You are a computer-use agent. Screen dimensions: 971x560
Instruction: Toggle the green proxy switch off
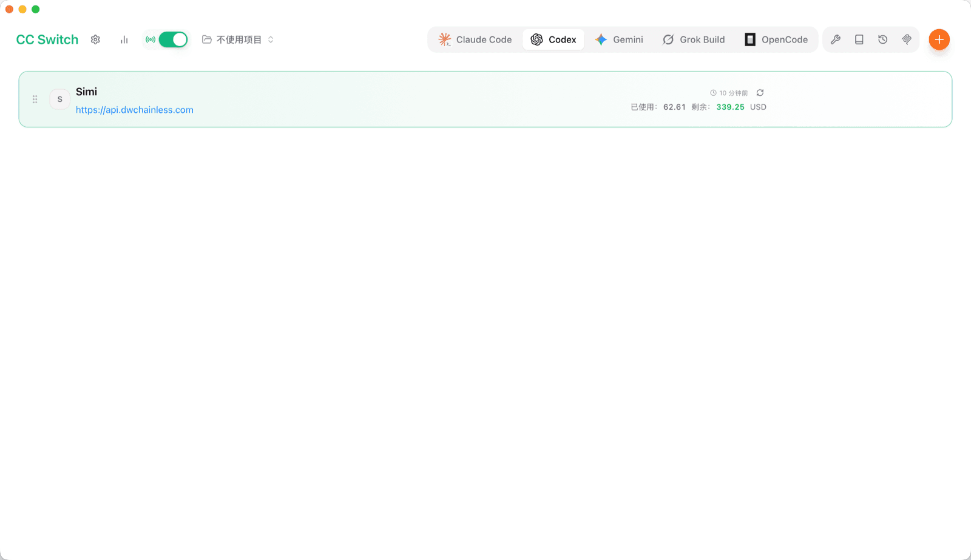[173, 39]
